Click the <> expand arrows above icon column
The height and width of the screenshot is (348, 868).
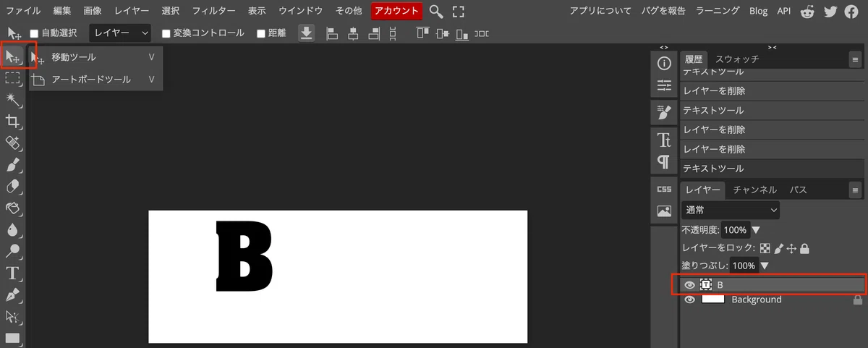point(664,47)
